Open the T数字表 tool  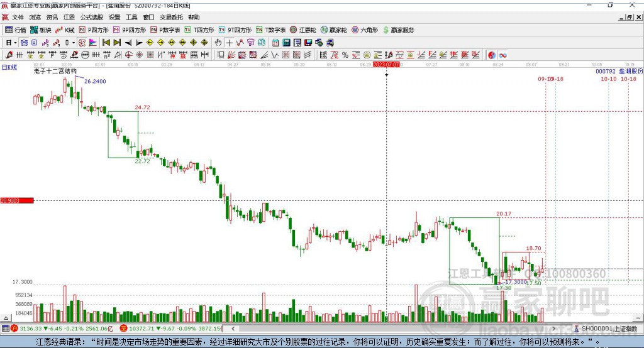(x=270, y=30)
